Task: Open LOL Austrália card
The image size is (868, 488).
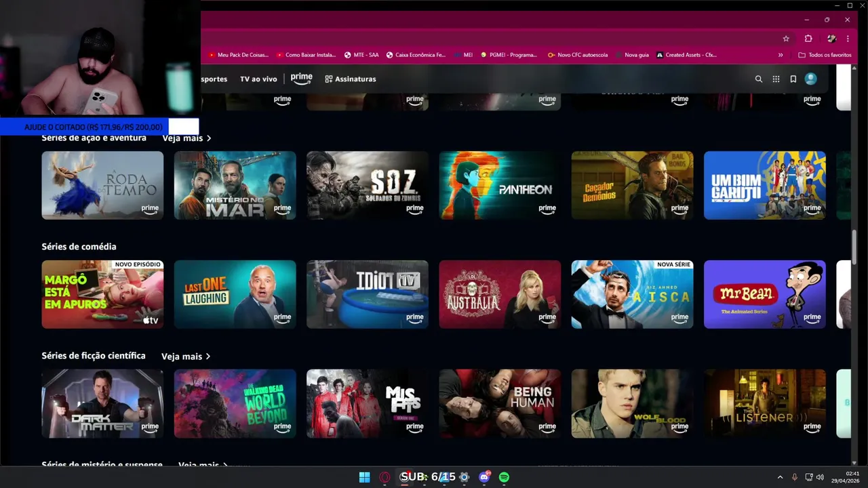Action: [500, 294]
